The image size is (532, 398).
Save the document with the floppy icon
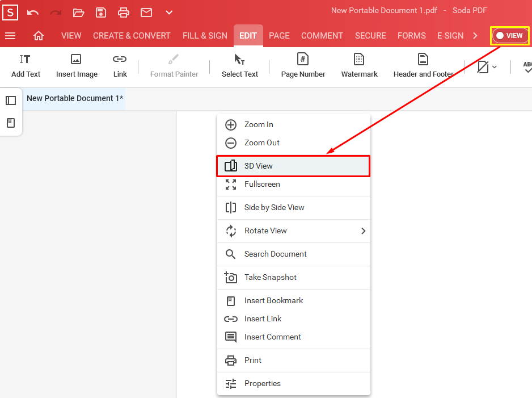(x=101, y=12)
